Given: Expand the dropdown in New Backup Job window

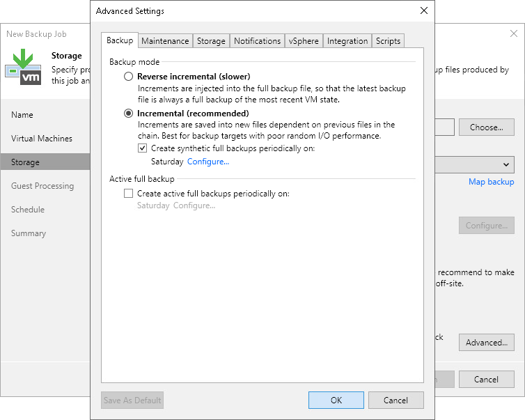Looking at the screenshot, I should [506, 164].
